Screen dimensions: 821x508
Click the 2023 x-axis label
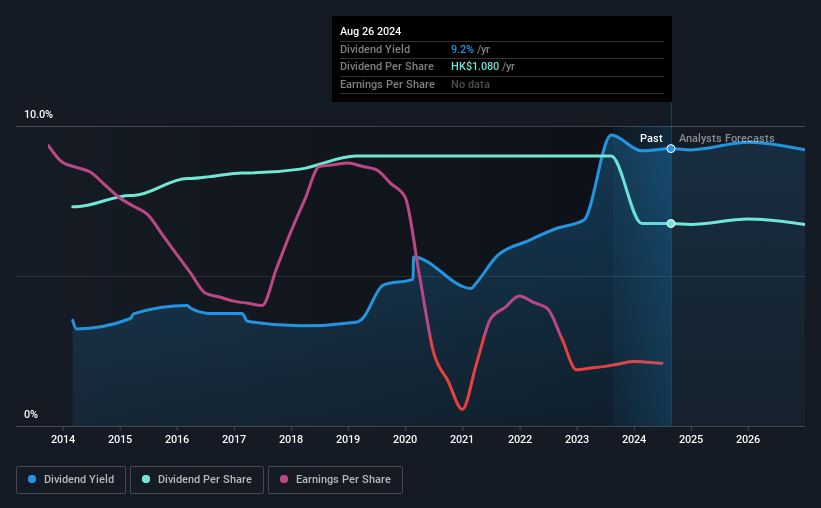pos(577,439)
